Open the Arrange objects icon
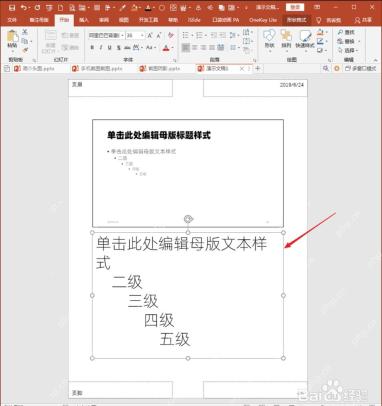This screenshot has width=382, height=406. [x=286, y=35]
